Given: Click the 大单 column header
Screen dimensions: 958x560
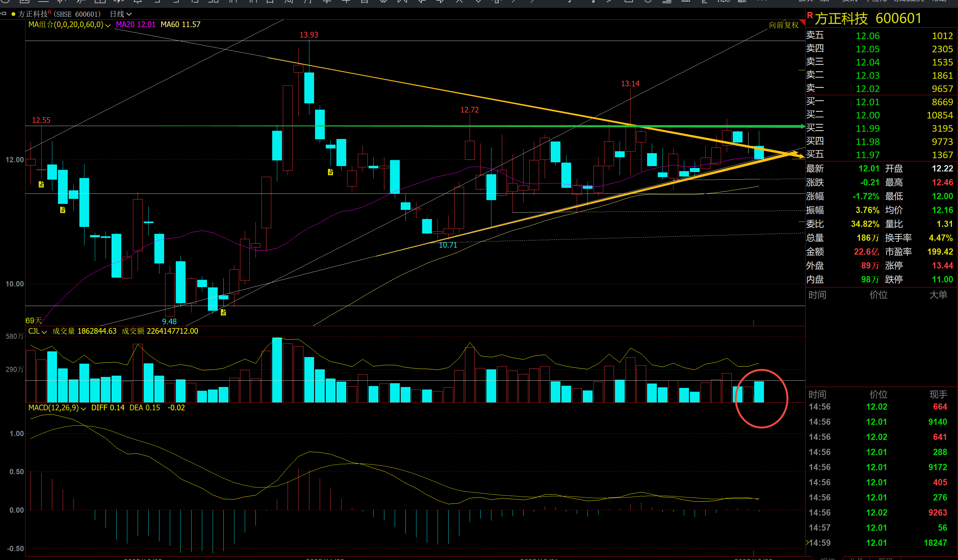Looking at the screenshot, I should [938, 295].
